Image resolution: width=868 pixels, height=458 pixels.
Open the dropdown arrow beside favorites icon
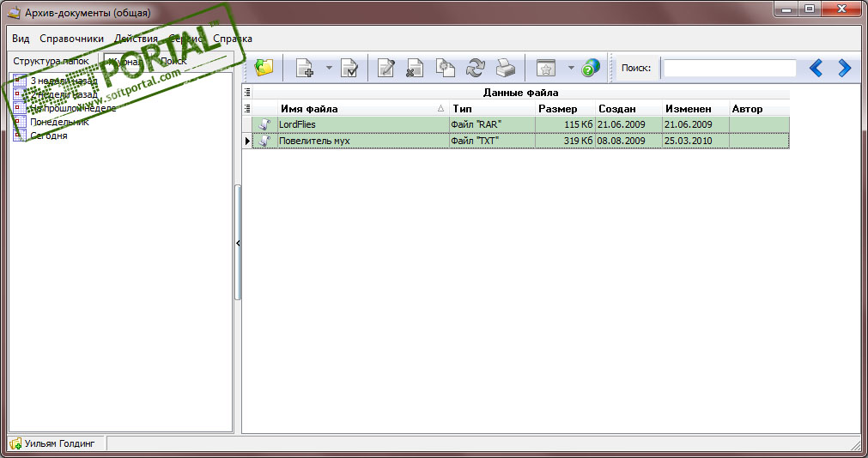pyautogui.click(x=571, y=68)
